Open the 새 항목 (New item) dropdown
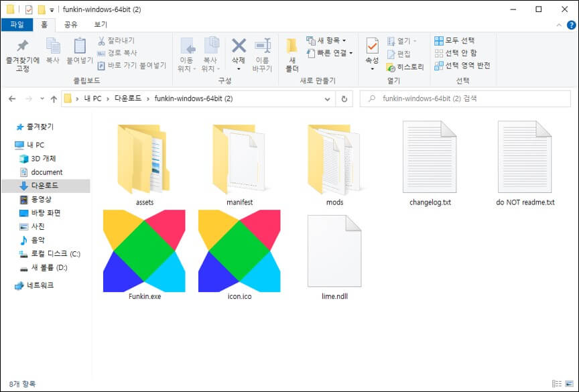Screen dimensions: 579x392 coord(326,40)
